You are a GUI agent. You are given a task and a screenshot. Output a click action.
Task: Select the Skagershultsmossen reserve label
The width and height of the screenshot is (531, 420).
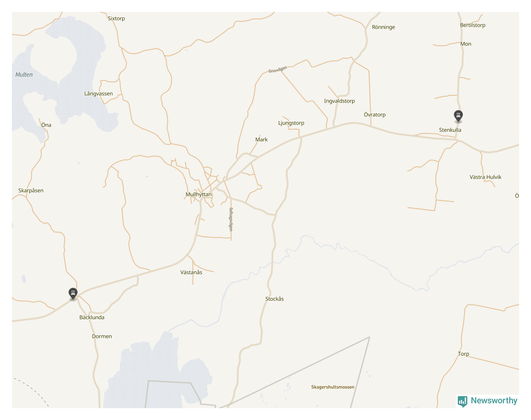pos(332,387)
